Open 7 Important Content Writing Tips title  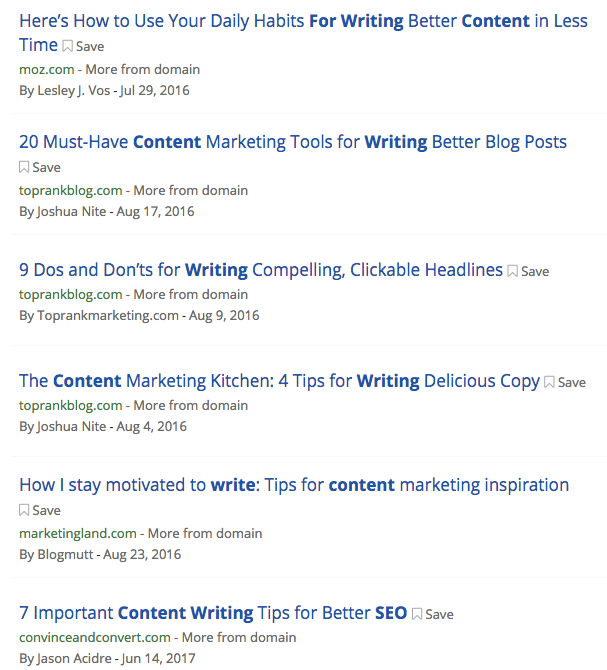[212, 612]
